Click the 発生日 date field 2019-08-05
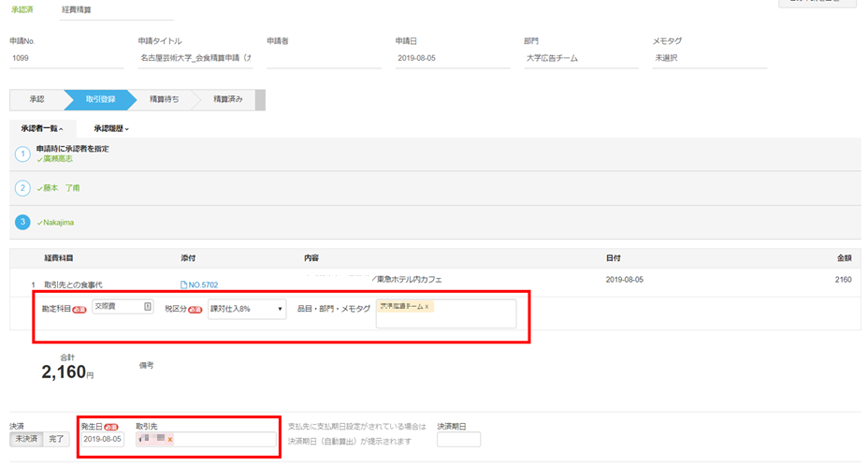 pos(102,439)
